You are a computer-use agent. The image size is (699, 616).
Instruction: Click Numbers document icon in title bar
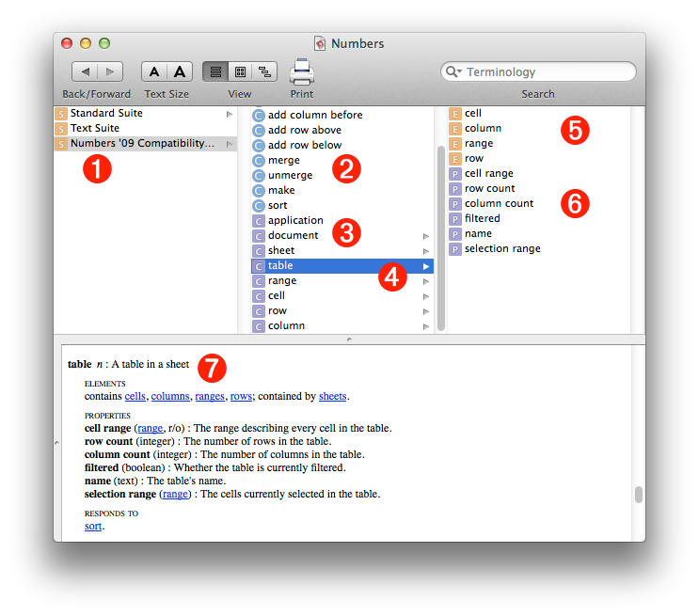tap(320, 43)
